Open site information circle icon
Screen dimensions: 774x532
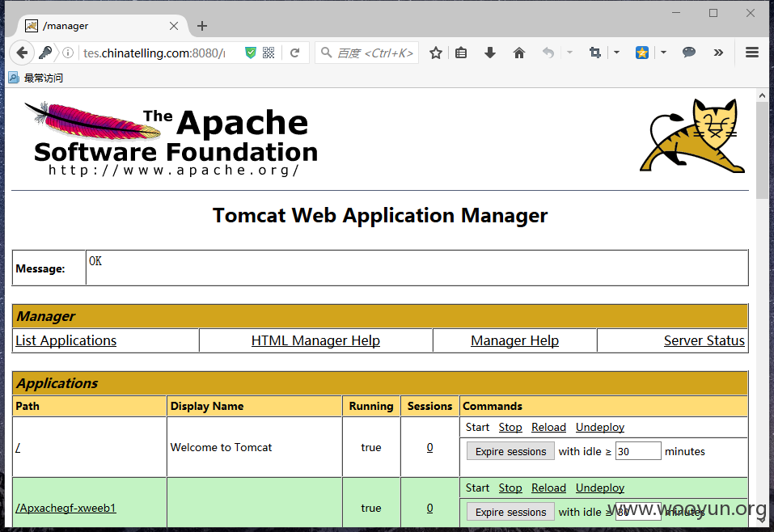68,53
